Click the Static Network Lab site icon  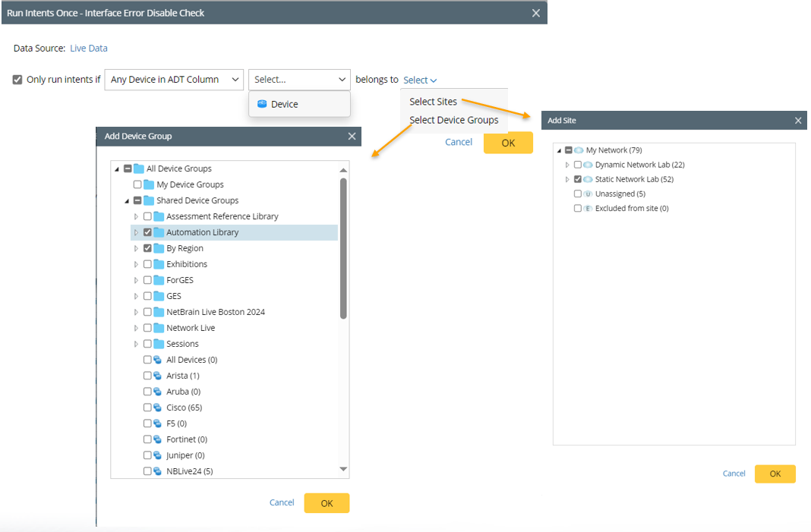point(589,179)
